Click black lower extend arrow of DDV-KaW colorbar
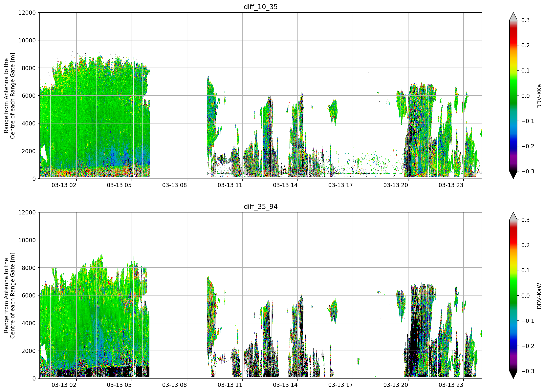Image resolution: width=546 pixels, height=392 pixels. [513, 374]
